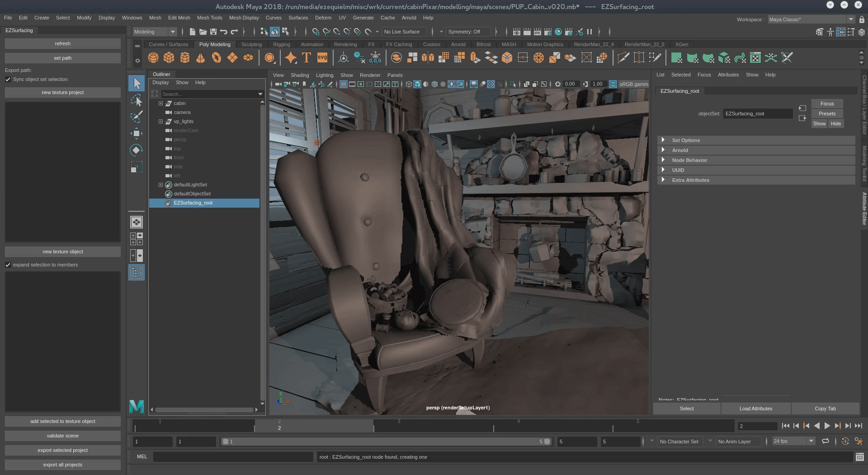Create a polygon cylinder from the shelf

pyautogui.click(x=185, y=57)
